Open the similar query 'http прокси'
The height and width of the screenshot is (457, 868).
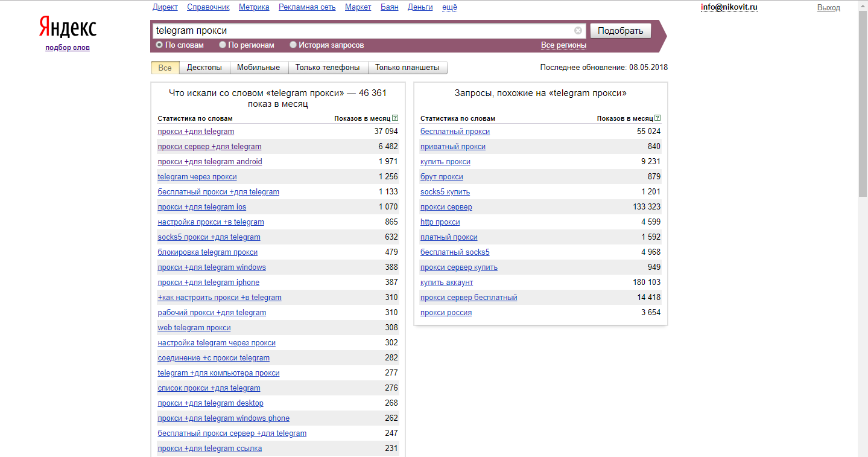point(440,222)
